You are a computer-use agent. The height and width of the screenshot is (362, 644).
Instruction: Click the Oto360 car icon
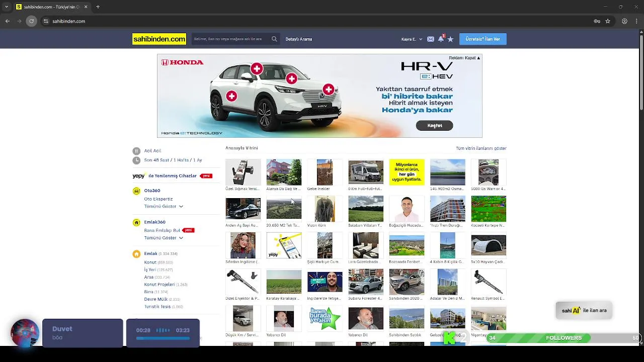(x=136, y=191)
